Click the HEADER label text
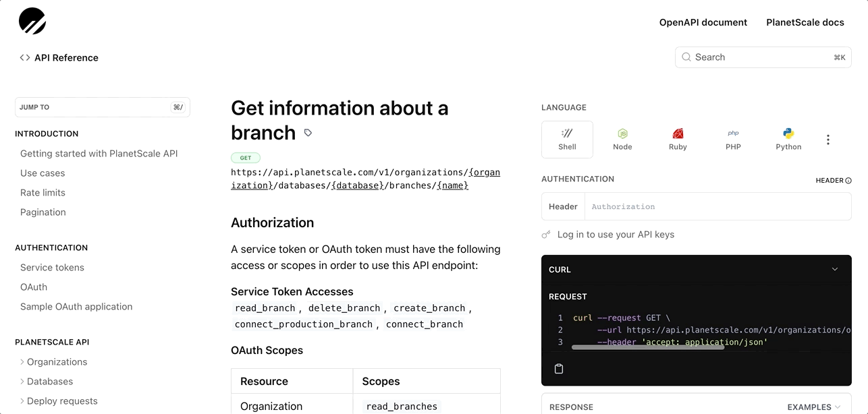 pos(830,181)
